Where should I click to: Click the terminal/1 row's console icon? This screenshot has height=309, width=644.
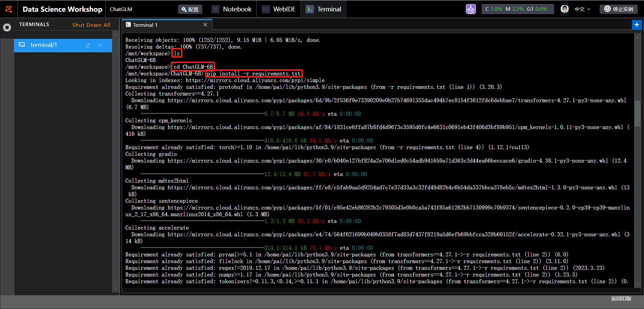click(x=22, y=45)
